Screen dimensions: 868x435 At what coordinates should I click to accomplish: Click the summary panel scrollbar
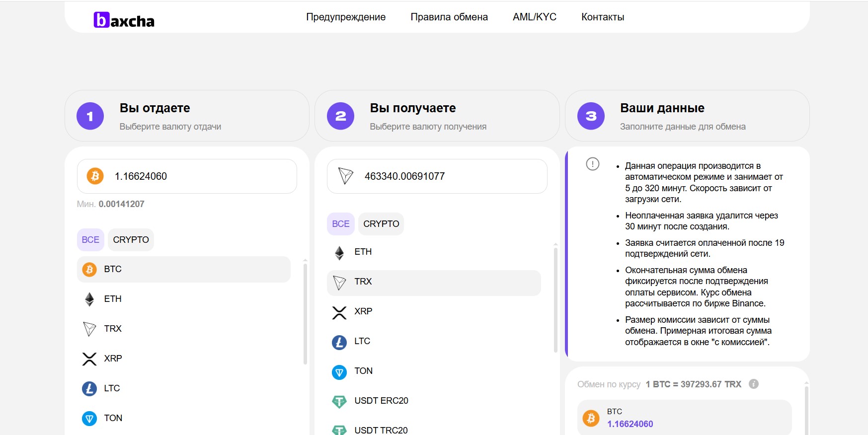806,410
